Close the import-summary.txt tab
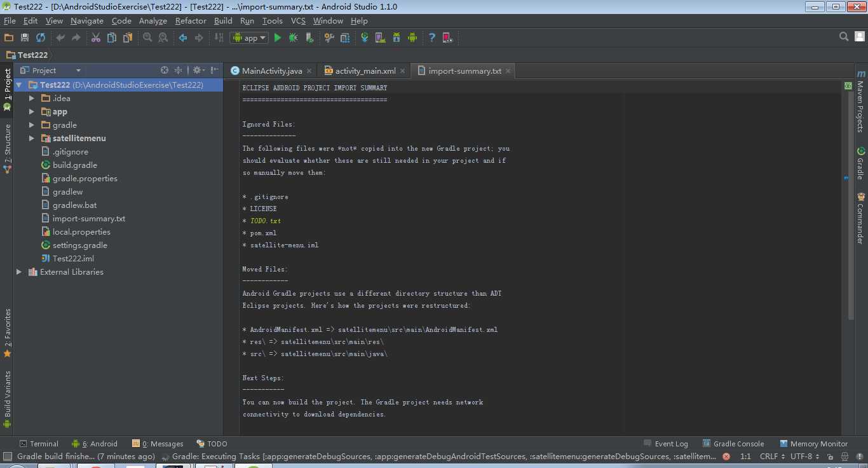Screen dimensions: 868x468 point(508,71)
